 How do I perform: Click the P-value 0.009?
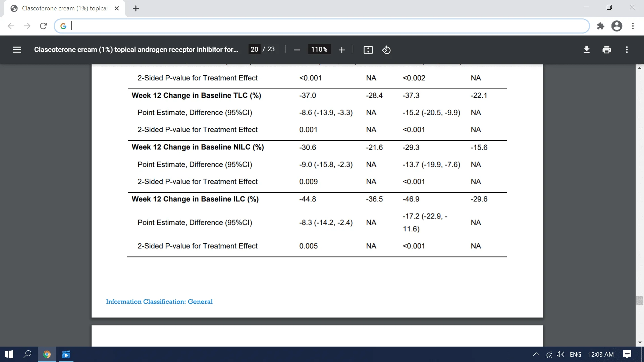click(x=308, y=182)
